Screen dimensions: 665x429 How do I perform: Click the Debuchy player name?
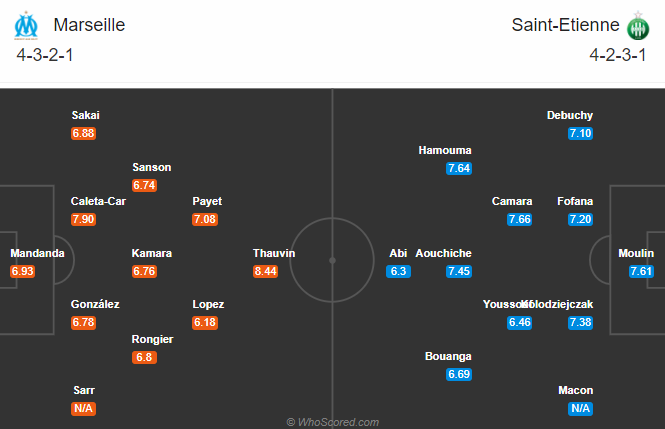pyautogui.click(x=570, y=115)
